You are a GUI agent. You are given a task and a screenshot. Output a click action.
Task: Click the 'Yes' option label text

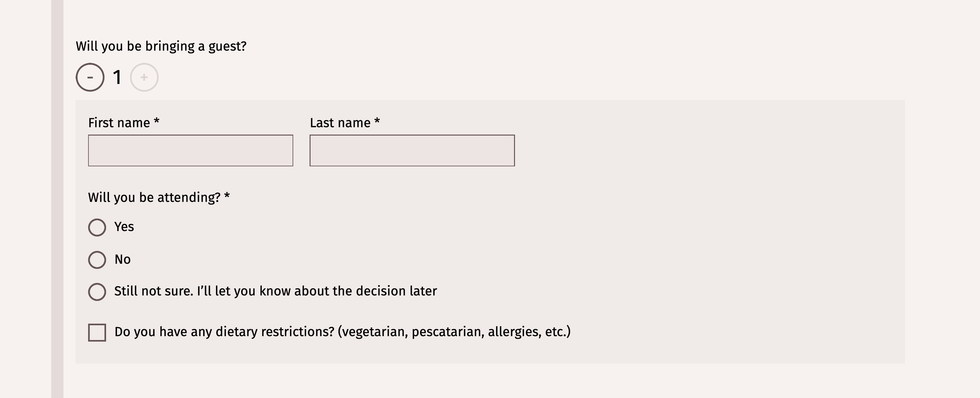(124, 227)
